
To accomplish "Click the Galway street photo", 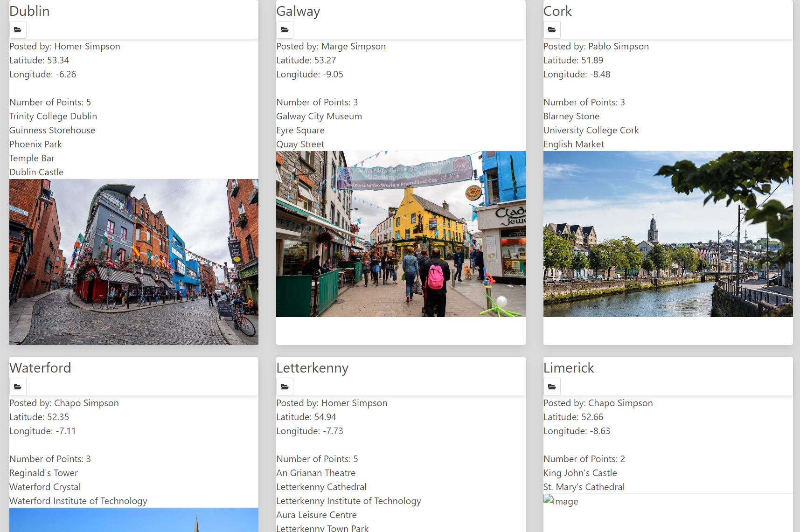I will pyautogui.click(x=401, y=234).
